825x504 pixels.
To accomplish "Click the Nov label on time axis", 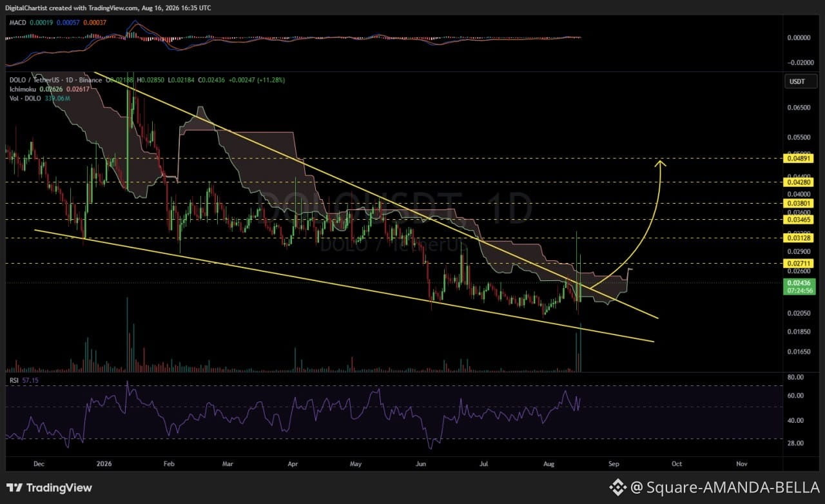I will point(741,463).
